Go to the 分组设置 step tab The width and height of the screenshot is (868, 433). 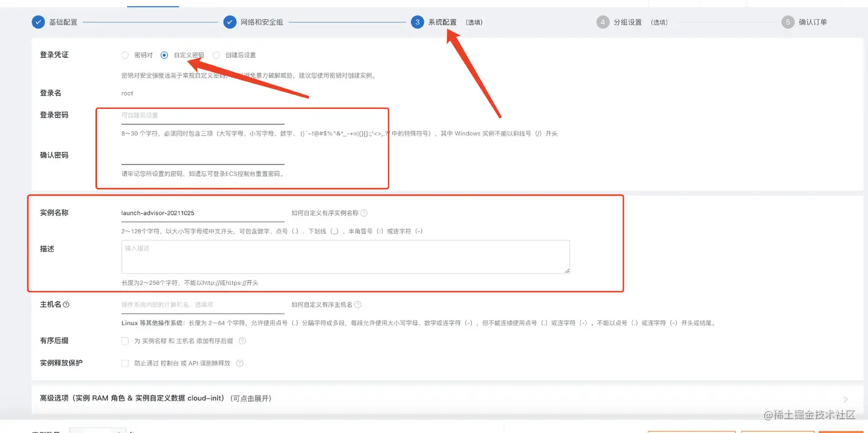pos(627,22)
